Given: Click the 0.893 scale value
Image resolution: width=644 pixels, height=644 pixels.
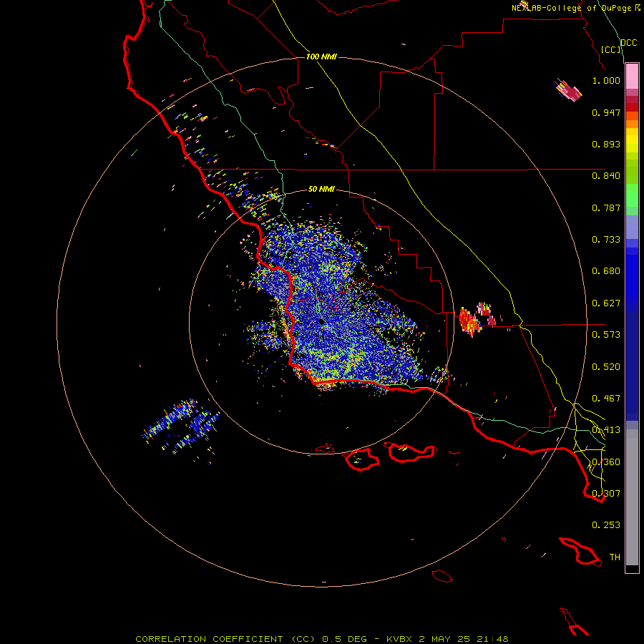Looking at the screenshot, I should click(606, 144).
